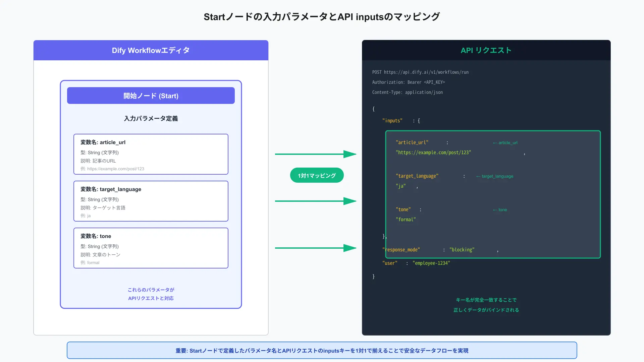The width and height of the screenshot is (644, 362).
Task: Click the "article_url" JSON key
Action: click(x=412, y=142)
